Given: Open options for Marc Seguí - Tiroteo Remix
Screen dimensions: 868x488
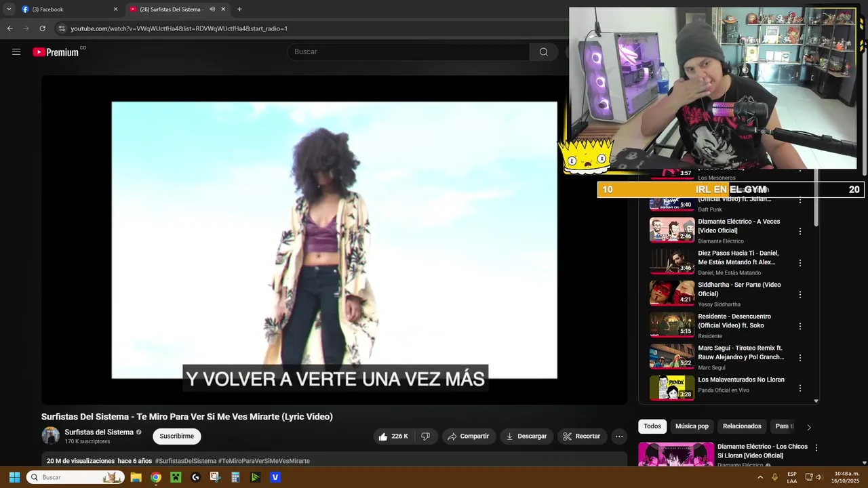Looking at the screenshot, I should [800, 358].
